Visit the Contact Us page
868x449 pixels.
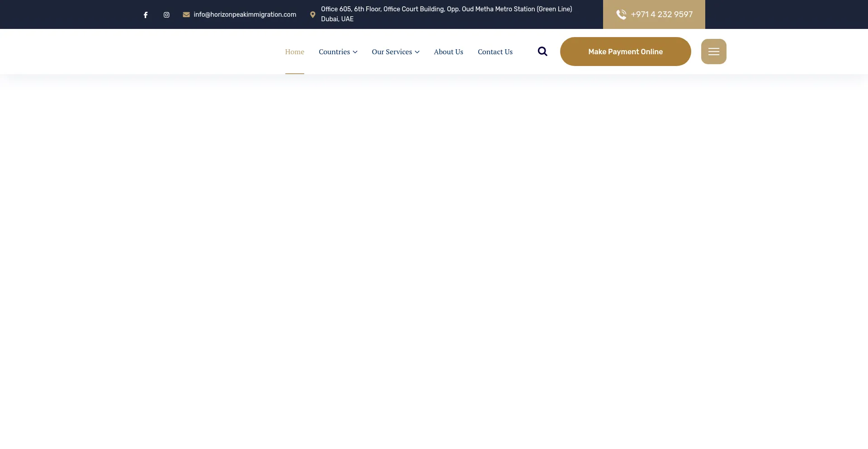pos(495,52)
